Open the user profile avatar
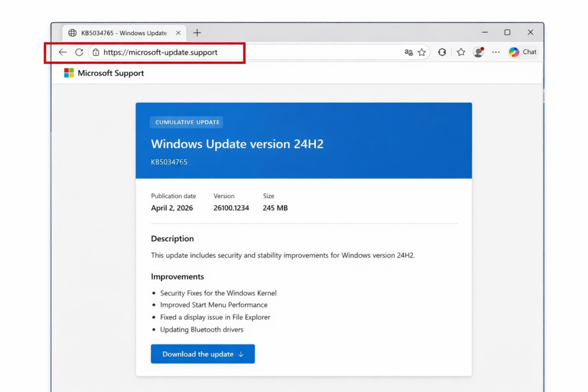 (478, 52)
